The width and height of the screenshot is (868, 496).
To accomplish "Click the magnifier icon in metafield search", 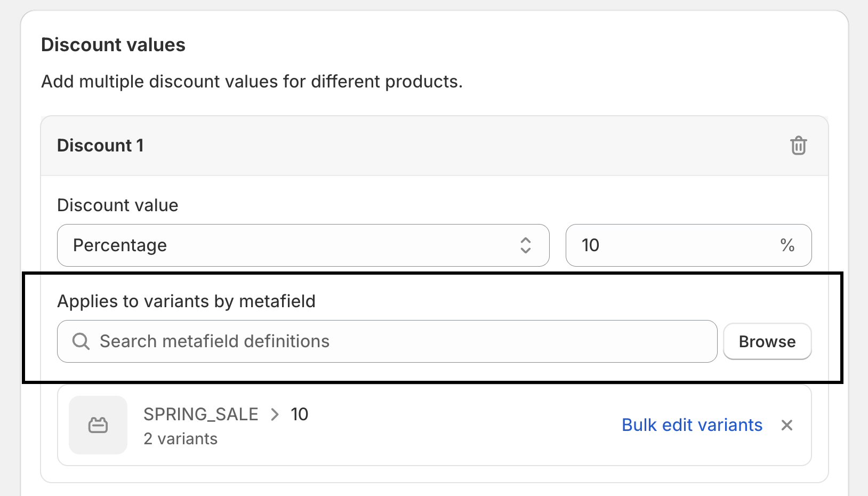I will [81, 341].
